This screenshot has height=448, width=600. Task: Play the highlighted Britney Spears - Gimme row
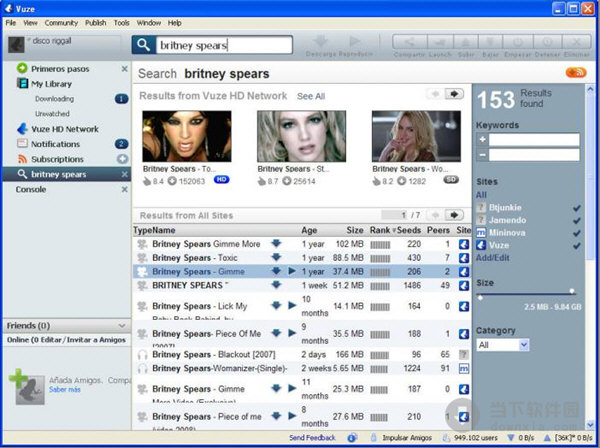click(292, 271)
